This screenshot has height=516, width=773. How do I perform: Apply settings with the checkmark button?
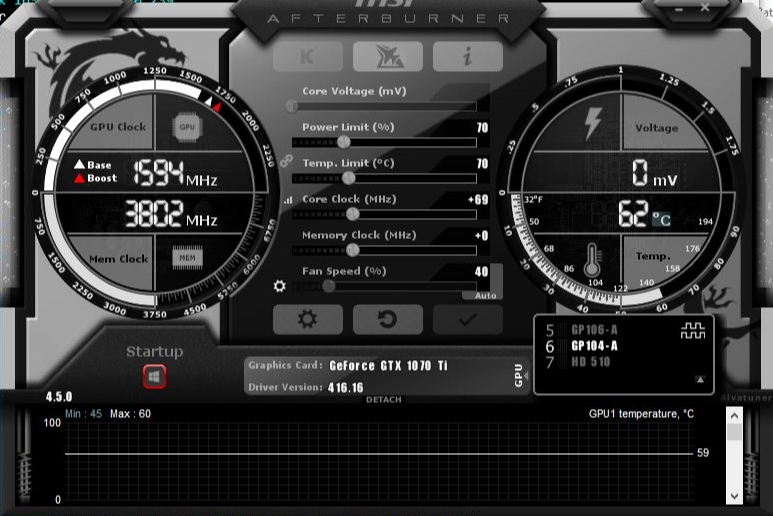468,319
